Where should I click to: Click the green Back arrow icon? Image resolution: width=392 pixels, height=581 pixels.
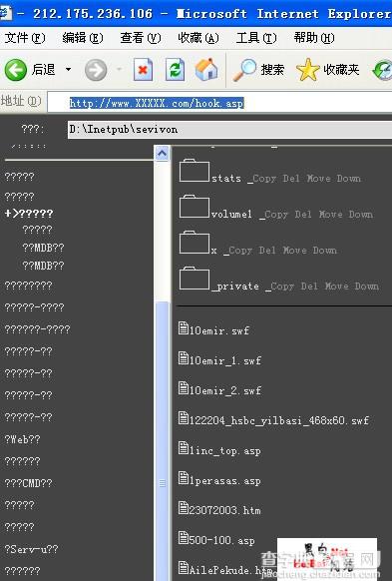coord(16,70)
